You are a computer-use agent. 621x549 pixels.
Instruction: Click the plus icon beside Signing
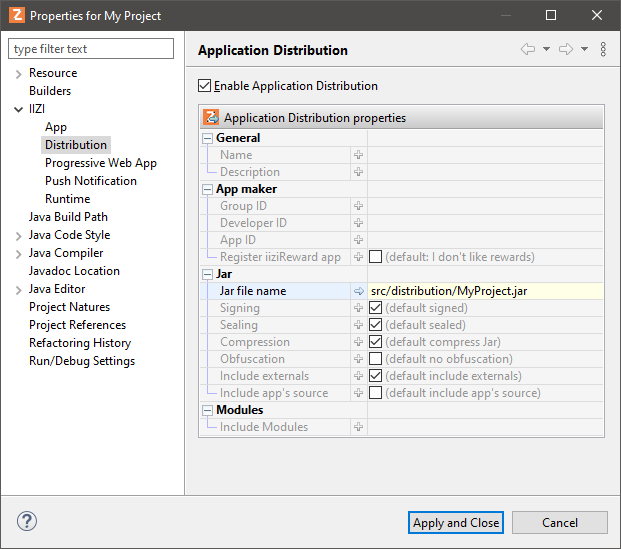pyautogui.click(x=358, y=308)
